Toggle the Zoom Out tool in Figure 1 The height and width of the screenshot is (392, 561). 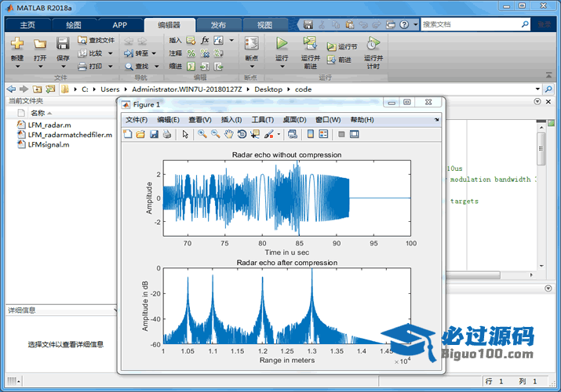[x=215, y=134]
